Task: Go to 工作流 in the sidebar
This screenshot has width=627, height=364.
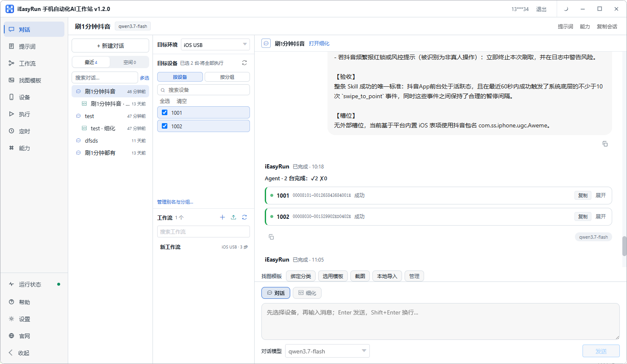Action: point(34,63)
